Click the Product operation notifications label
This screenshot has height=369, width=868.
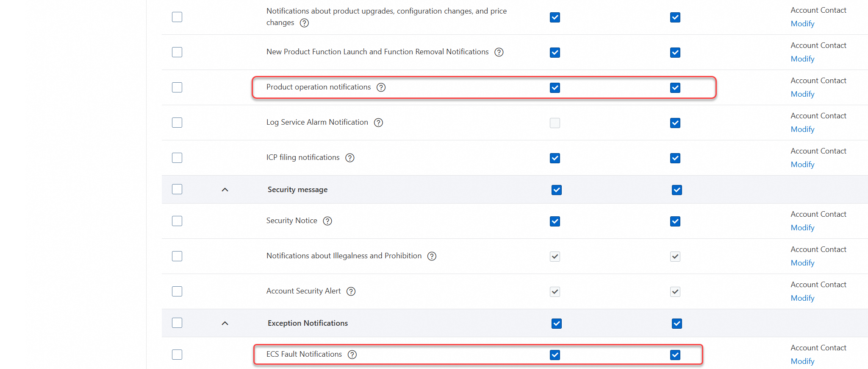coord(319,87)
